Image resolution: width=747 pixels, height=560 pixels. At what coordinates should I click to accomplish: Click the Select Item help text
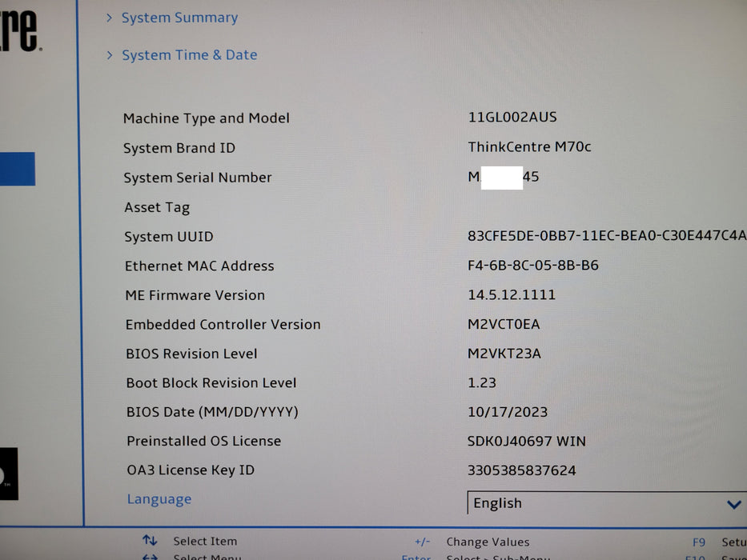pos(205,542)
